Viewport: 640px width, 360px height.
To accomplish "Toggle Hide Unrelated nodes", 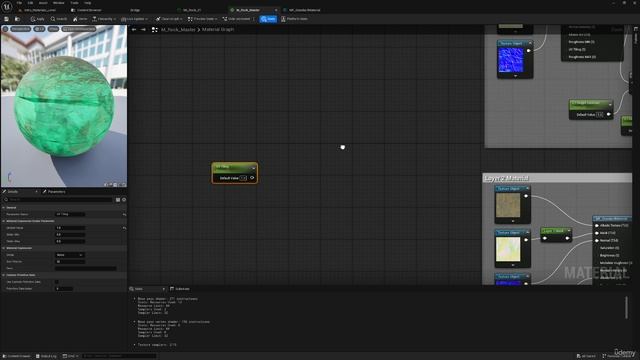I will [237, 19].
